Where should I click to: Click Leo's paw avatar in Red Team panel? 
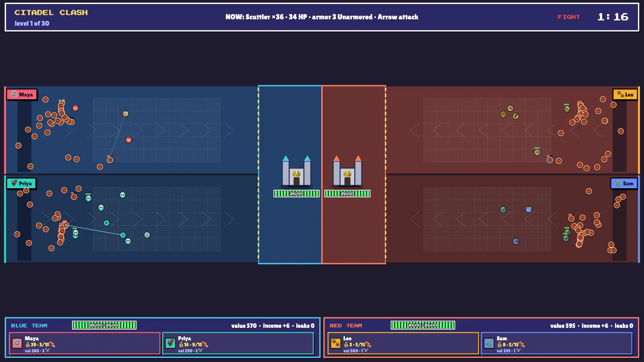(336, 343)
